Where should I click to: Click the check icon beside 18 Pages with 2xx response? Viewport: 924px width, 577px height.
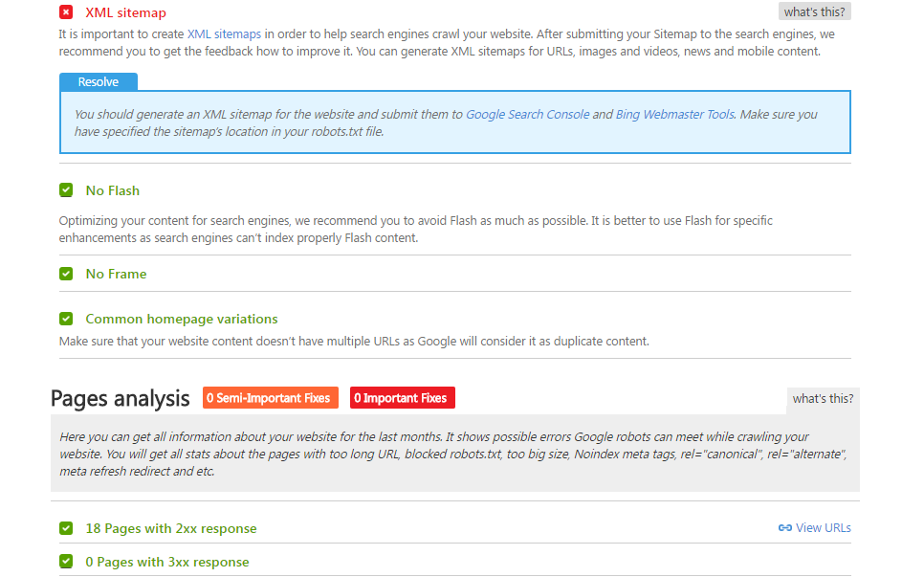66,528
